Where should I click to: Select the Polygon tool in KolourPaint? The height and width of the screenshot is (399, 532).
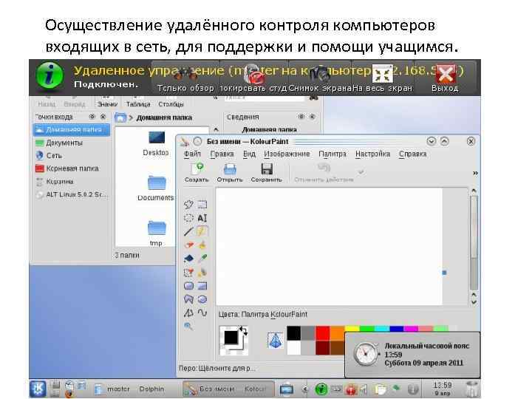click(x=188, y=299)
